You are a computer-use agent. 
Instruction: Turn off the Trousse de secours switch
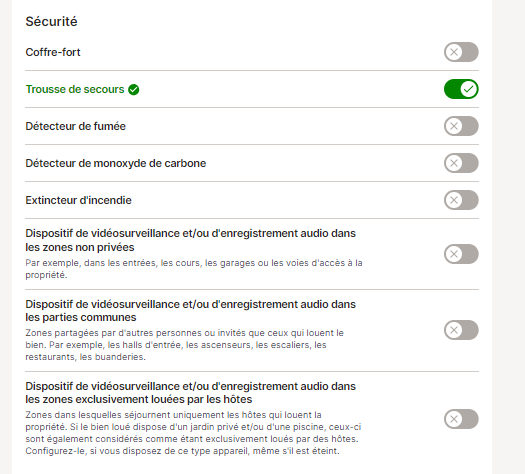pos(461,89)
